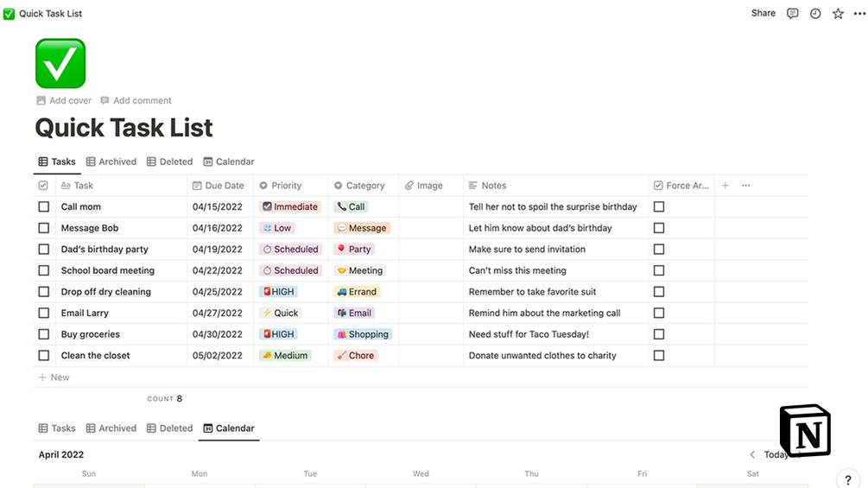868x488 pixels.
Task: Click the large green checkmark page icon
Action: pos(60,63)
